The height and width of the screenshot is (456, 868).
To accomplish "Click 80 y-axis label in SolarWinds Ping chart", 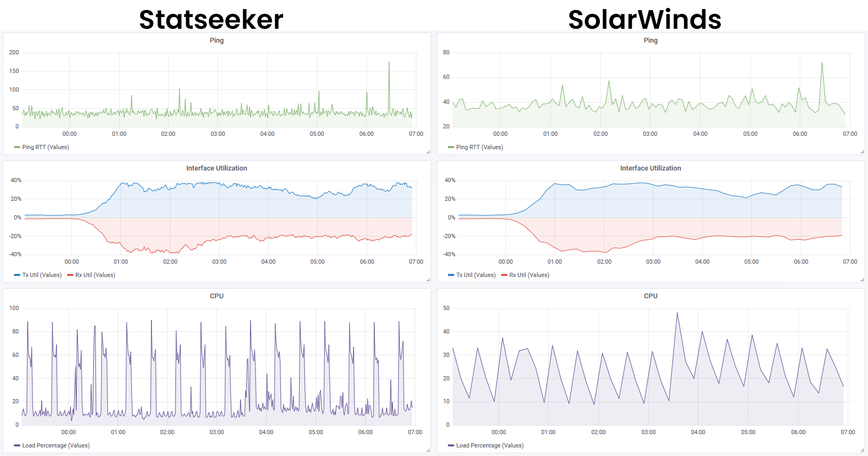I will (x=446, y=52).
